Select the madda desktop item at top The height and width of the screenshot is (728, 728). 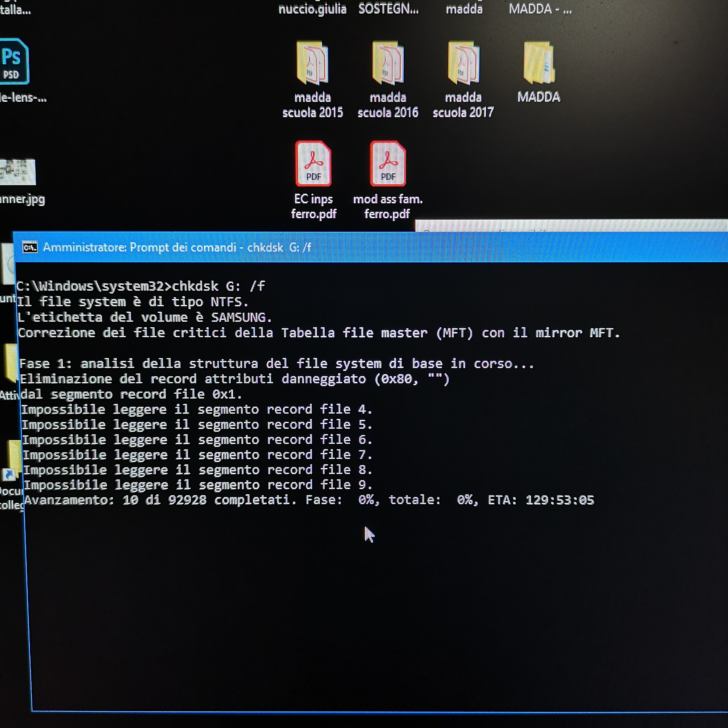click(x=464, y=9)
